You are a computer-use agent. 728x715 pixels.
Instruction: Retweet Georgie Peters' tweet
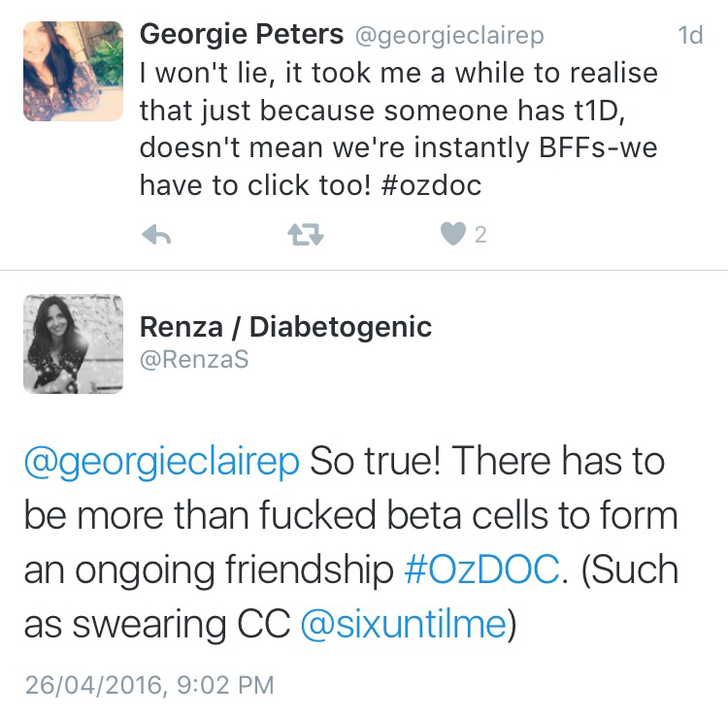pos(306,235)
